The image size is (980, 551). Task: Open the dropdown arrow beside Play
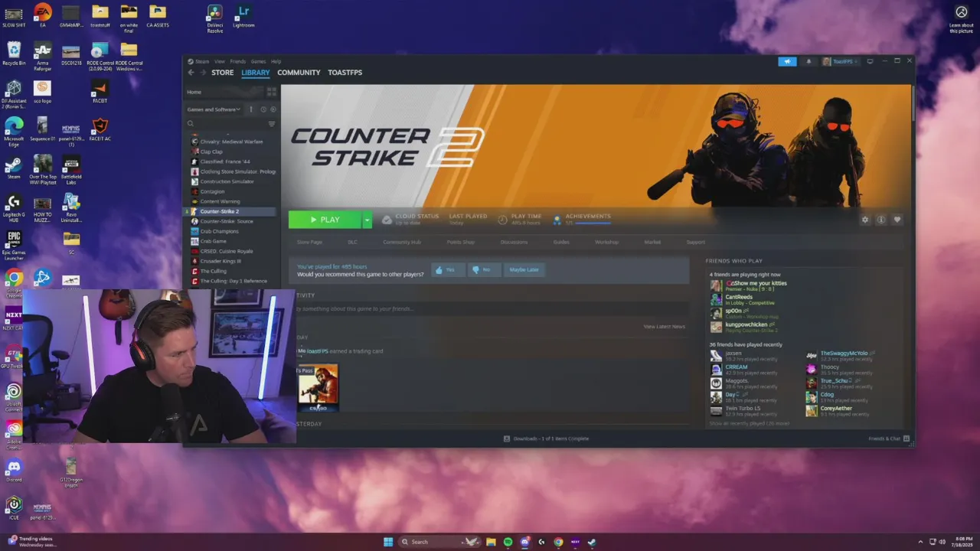point(367,220)
